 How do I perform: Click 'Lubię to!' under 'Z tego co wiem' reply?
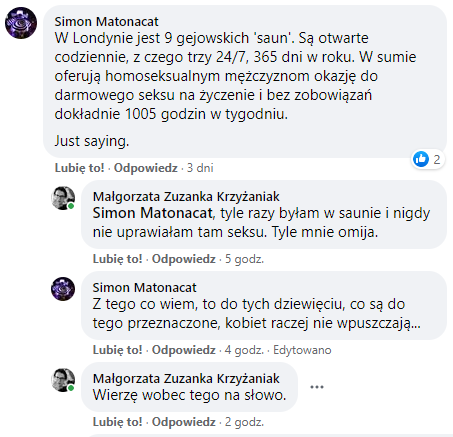pyautogui.click(x=117, y=350)
